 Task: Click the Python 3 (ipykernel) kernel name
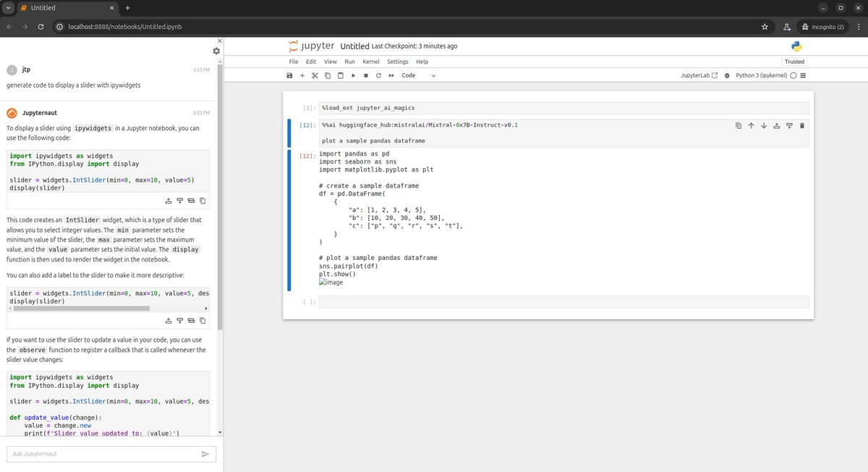(761, 75)
